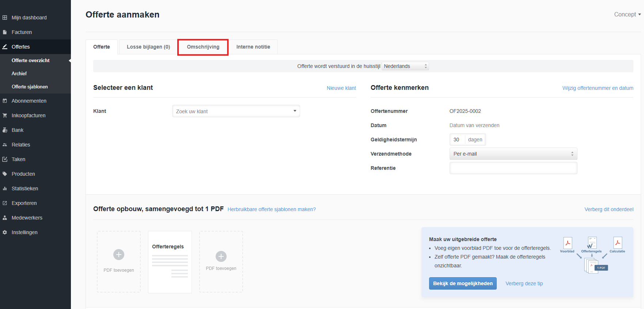This screenshot has width=644, height=309.
Task: Click the Mijn dashboard grid icon
Action: click(x=5, y=18)
